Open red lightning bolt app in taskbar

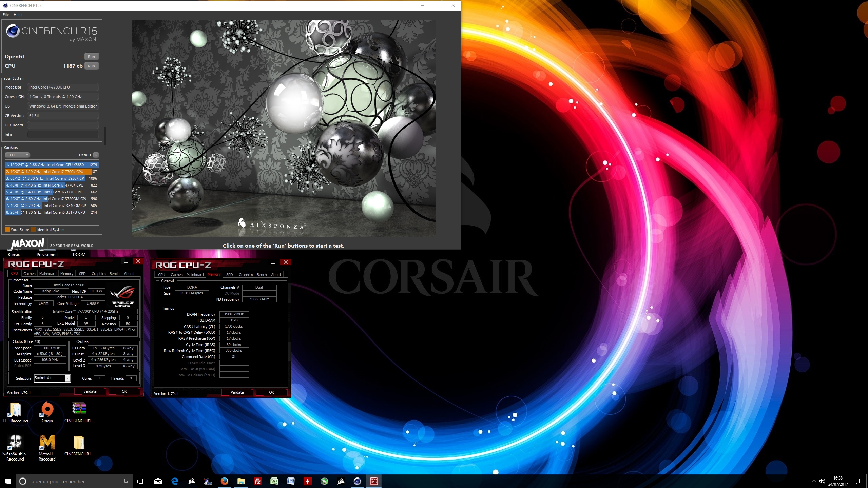coord(307,481)
